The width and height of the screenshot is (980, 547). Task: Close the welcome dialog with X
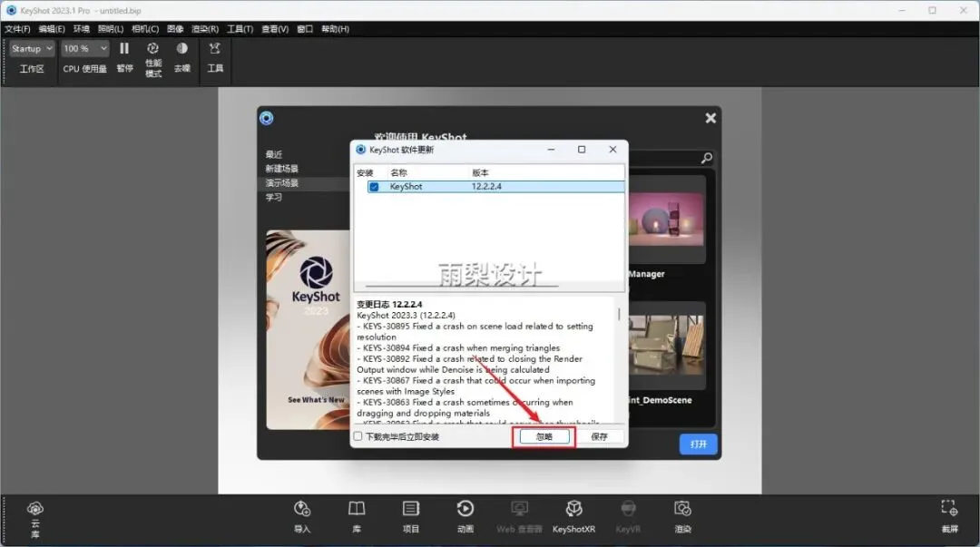point(710,118)
